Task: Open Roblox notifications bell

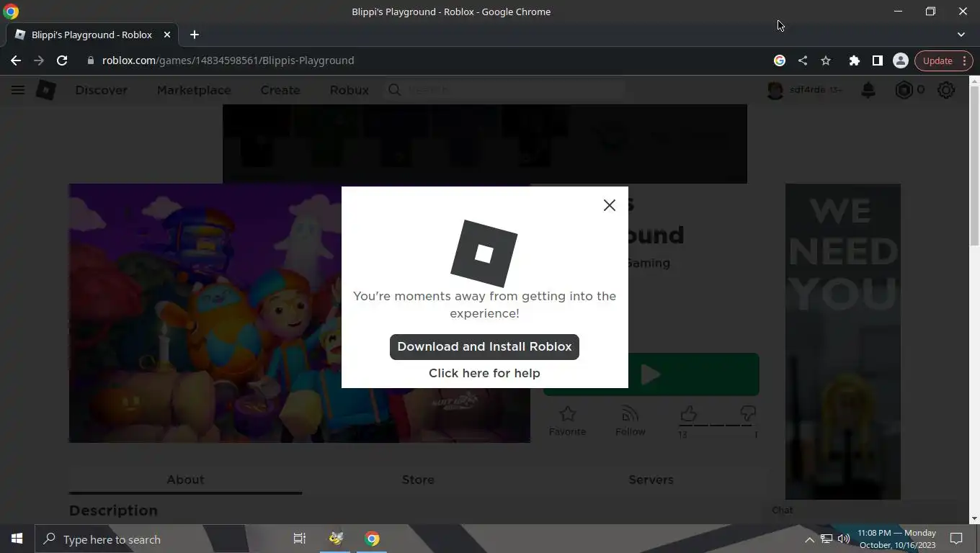Action: [868, 90]
